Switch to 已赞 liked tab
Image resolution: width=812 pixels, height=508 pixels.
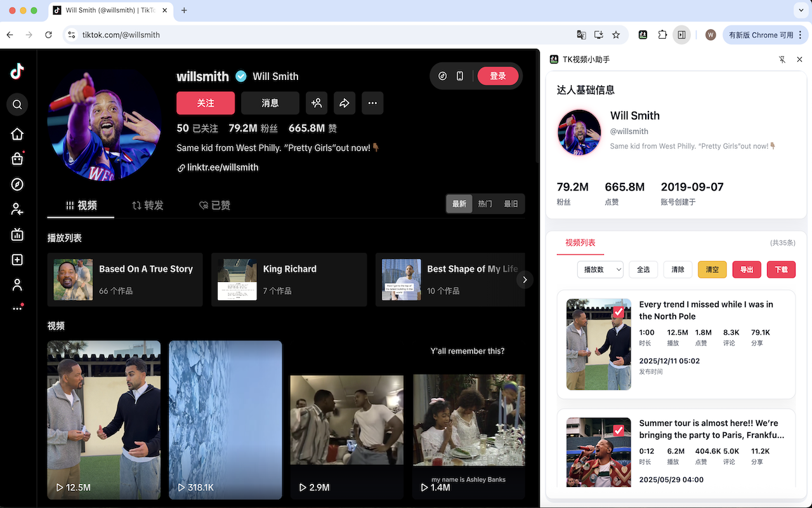tap(214, 205)
